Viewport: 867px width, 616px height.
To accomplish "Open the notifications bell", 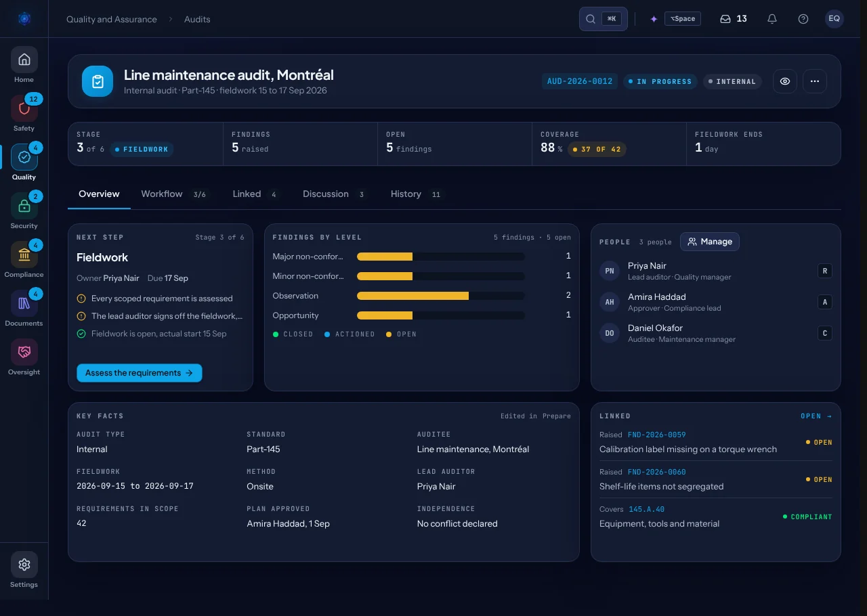I will (772, 19).
